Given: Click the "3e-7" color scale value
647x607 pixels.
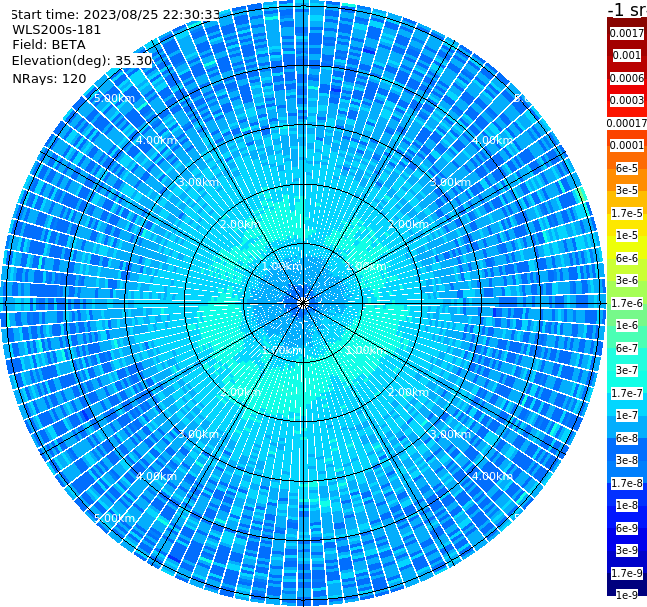Looking at the screenshot, I should 627,370.
